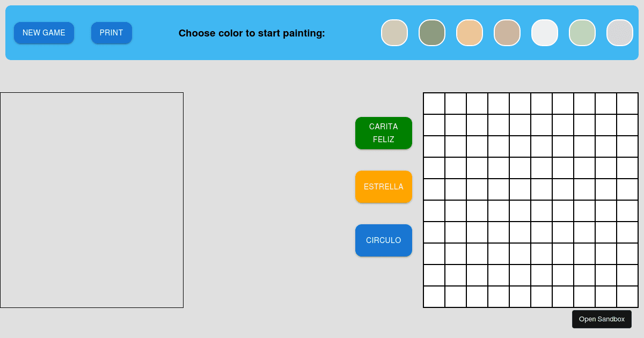Choose the light orange paint color

coord(470,33)
